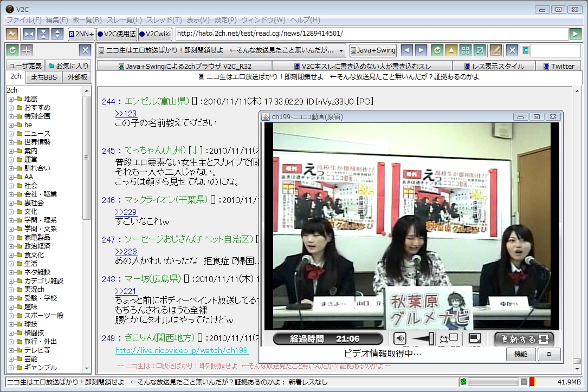
Task: Toggle video screen size icon in player
Action: click(475, 339)
